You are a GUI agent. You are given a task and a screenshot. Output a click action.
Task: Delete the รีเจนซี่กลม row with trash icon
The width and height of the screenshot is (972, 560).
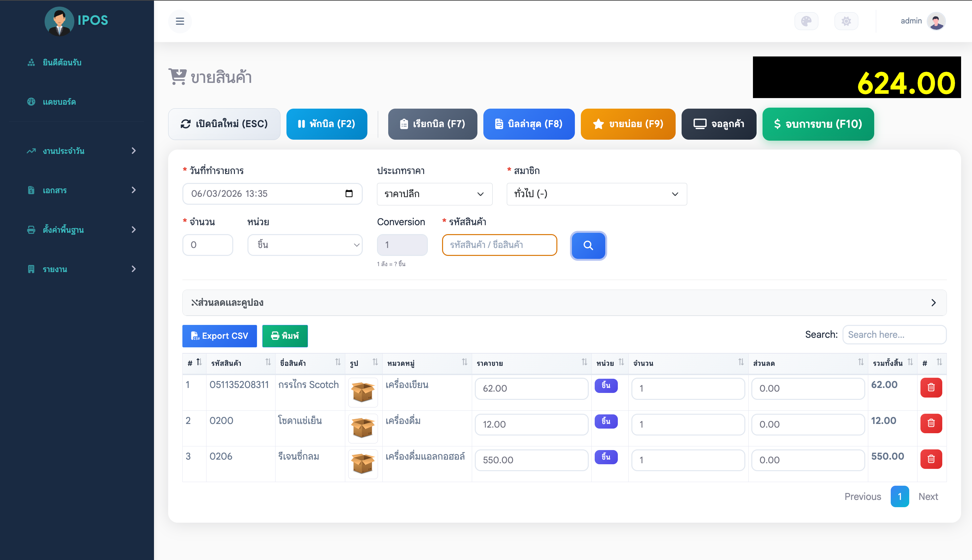click(x=931, y=459)
